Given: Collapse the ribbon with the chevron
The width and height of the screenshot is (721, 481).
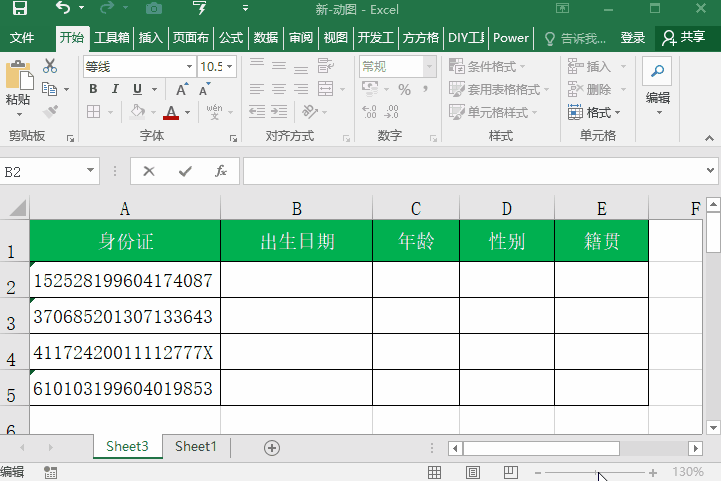Looking at the screenshot, I should point(710,138).
